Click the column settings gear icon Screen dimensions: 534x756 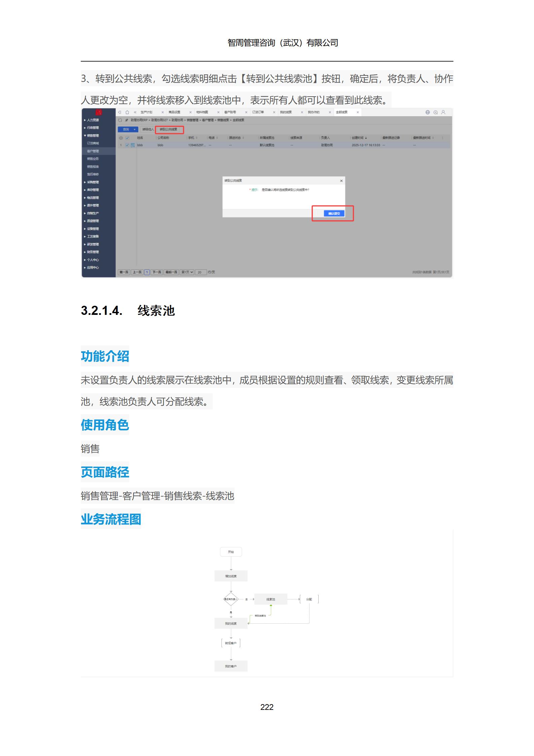[x=121, y=138]
